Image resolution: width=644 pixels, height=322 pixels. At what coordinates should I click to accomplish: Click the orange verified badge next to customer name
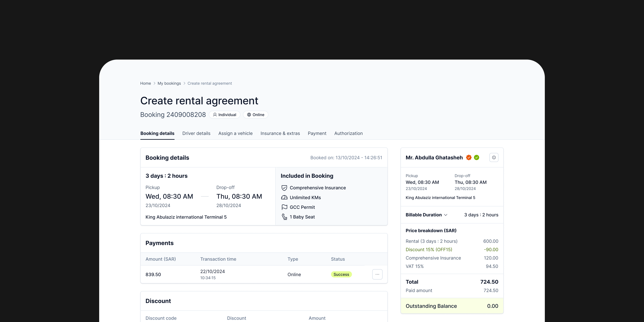(x=469, y=157)
